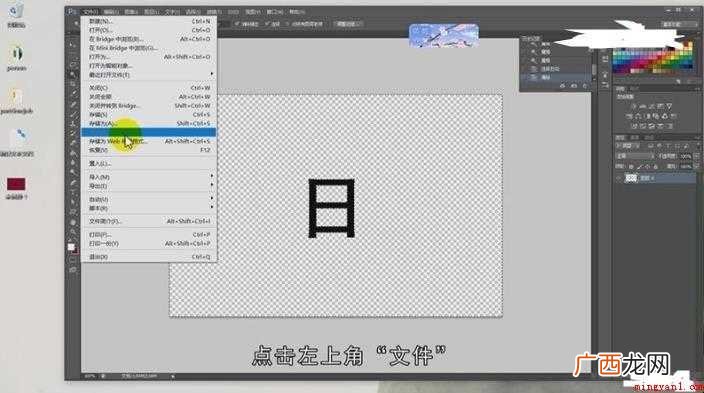Hide the layer using its eye icon
This screenshot has width=704, height=393.
pyautogui.click(x=619, y=178)
